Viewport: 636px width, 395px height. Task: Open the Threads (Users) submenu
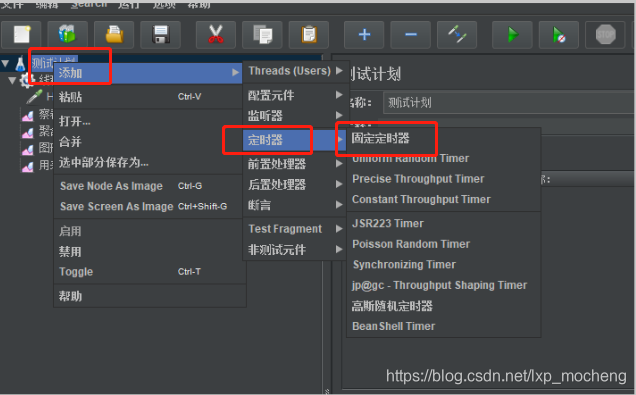point(294,71)
